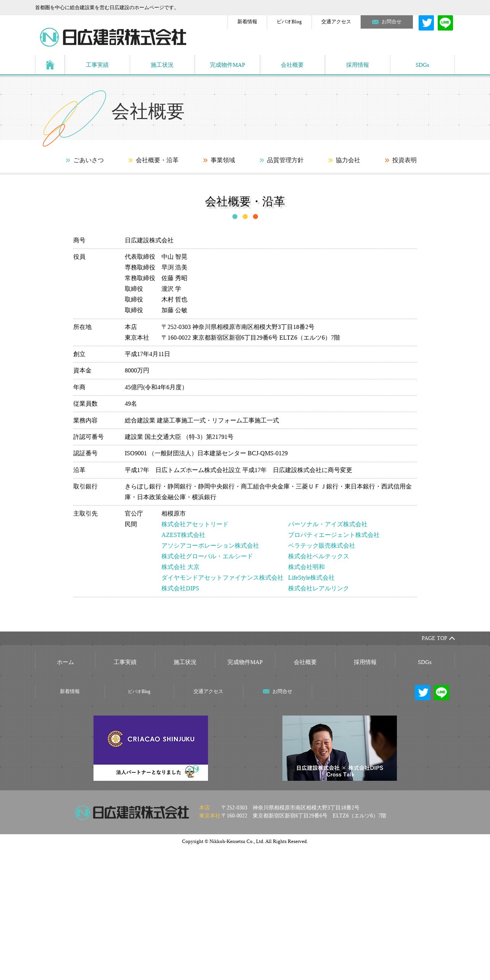
Task: Click the CRIACAO SHINJUKU banner
Action: tap(151, 748)
